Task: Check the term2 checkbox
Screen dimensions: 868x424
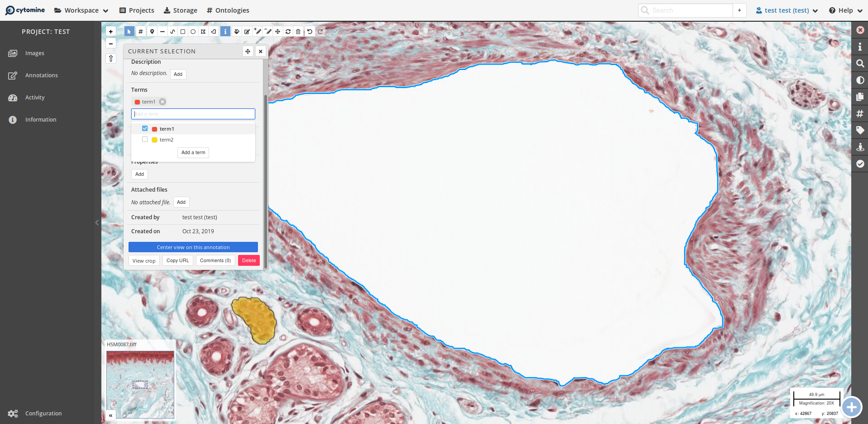Action: [x=145, y=140]
